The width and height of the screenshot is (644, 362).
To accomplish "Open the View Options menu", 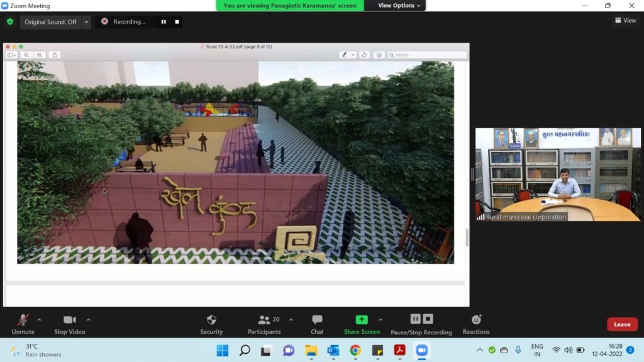I will [x=399, y=6].
